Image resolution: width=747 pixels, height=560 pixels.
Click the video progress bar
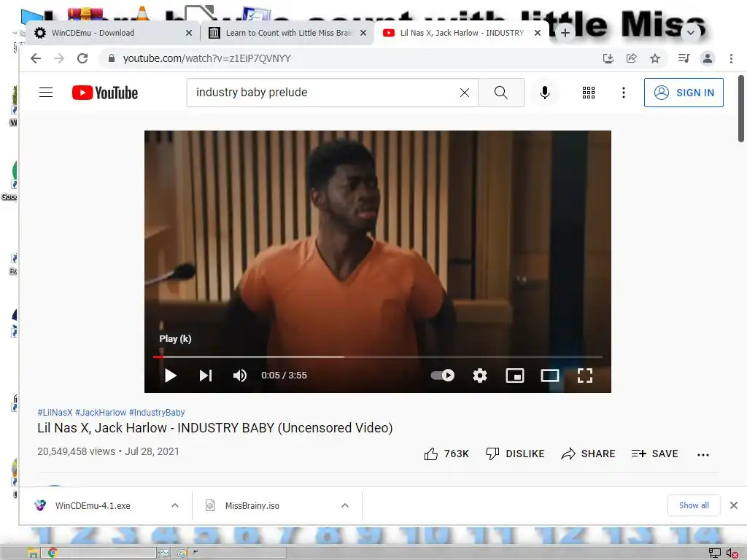(377, 356)
